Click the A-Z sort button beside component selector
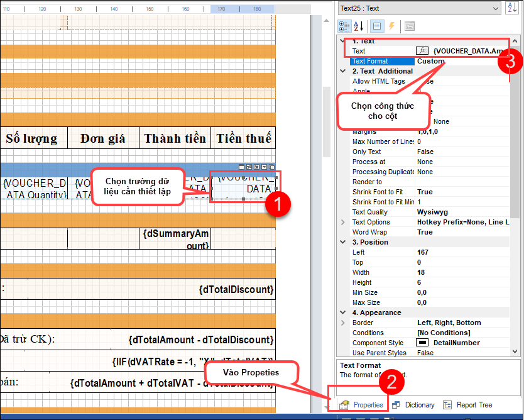524x420 pixels. 511,8
